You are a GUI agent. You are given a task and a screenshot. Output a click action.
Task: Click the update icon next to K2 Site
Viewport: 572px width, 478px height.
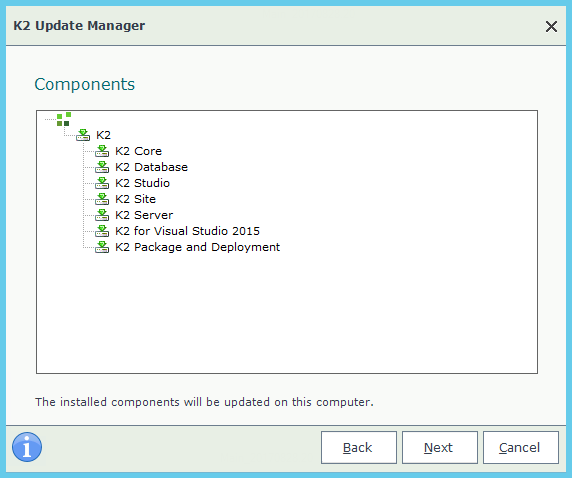pyautogui.click(x=102, y=199)
